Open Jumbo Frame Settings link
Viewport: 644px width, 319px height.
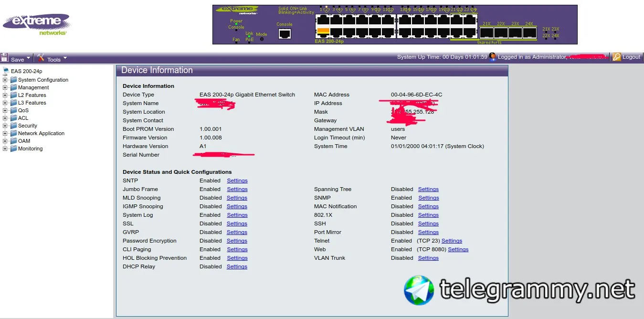click(237, 189)
